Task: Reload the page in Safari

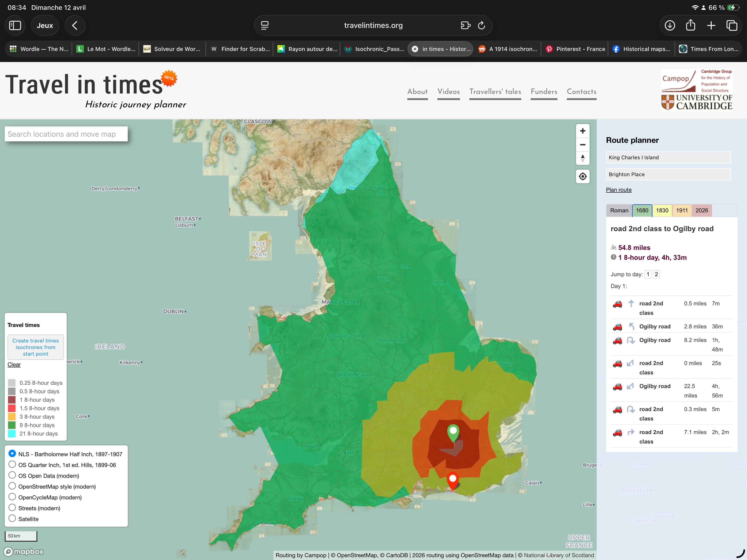Action: pos(482,25)
